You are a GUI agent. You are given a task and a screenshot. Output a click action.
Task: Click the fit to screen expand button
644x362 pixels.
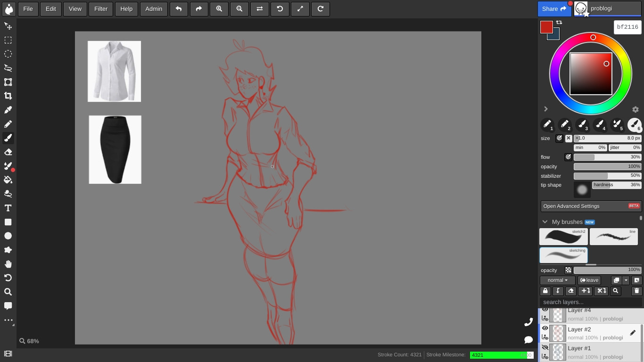pos(300,8)
